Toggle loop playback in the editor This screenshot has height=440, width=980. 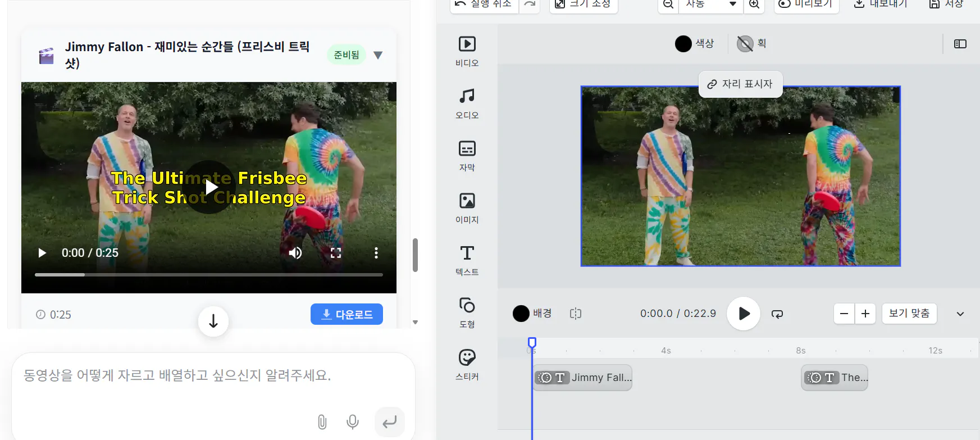pos(777,314)
